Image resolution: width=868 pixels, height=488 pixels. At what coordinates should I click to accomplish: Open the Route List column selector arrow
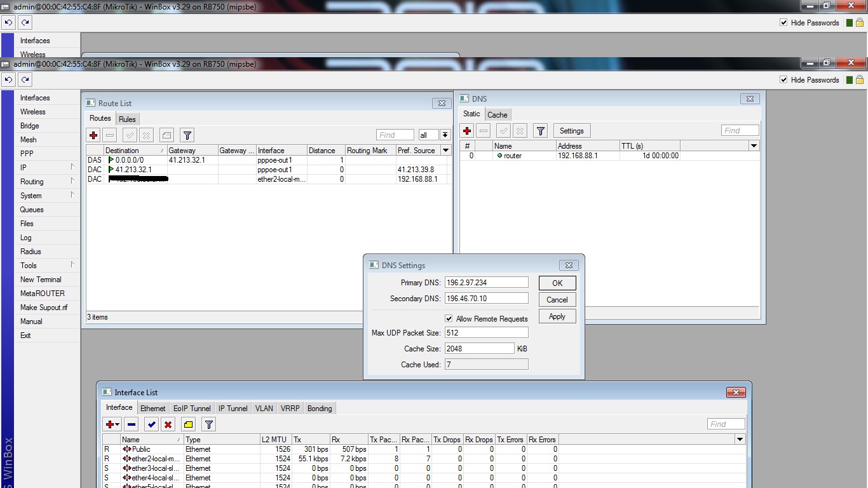[445, 150]
